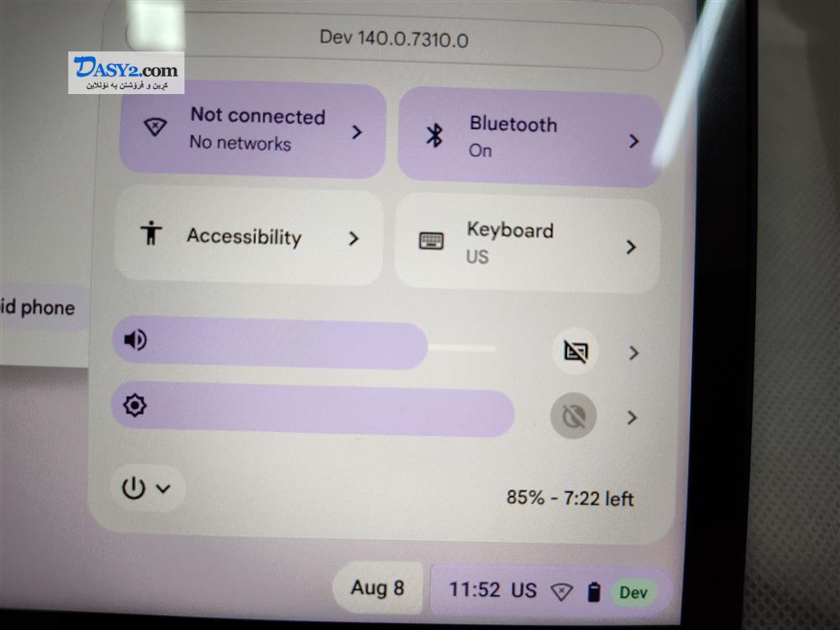
Task: Click the Wi-Fi not connected icon in tile
Action: [155, 127]
